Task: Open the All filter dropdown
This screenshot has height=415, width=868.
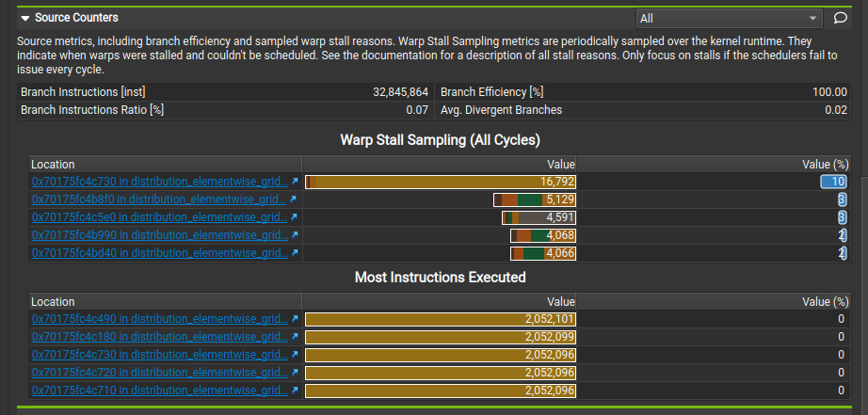Action: 729,18
